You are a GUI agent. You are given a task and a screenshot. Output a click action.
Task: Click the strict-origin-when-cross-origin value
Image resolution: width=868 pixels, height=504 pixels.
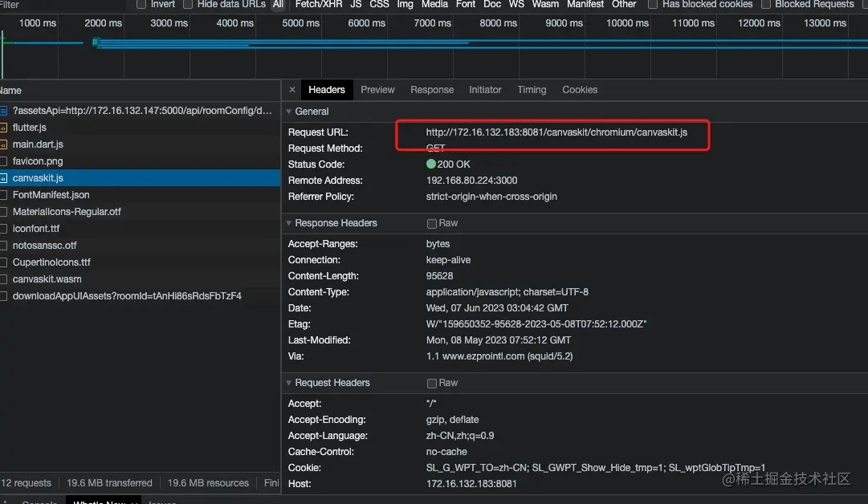click(x=491, y=197)
